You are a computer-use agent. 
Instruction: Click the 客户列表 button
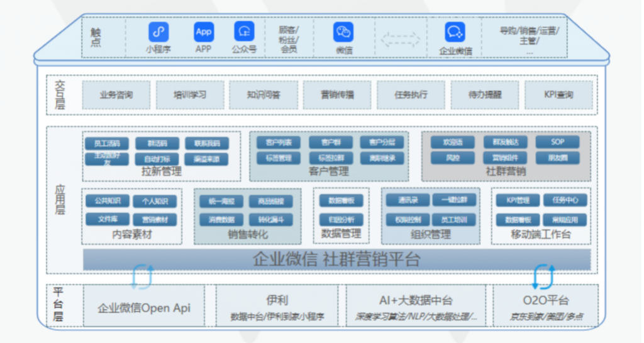[x=279, y=143]
